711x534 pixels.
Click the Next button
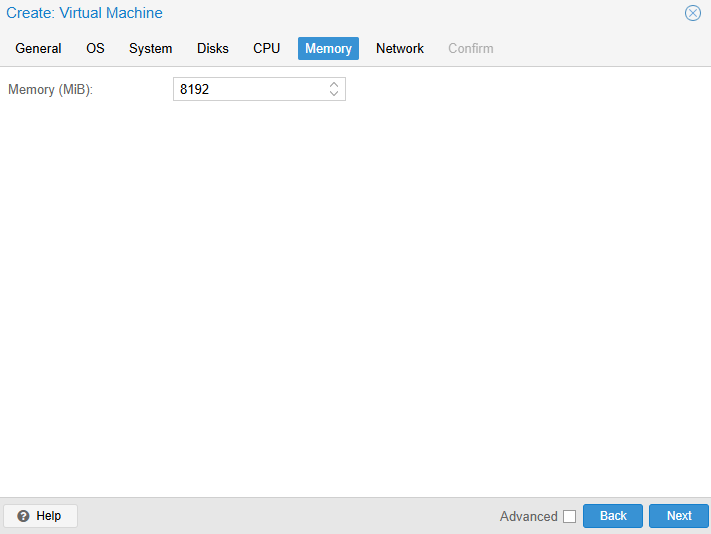pos(679,516)
